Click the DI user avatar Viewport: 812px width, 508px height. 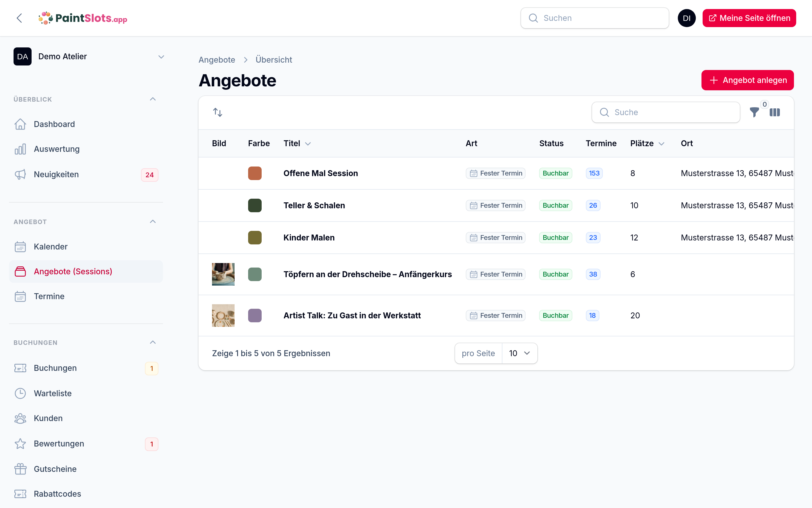coord(687,18)
